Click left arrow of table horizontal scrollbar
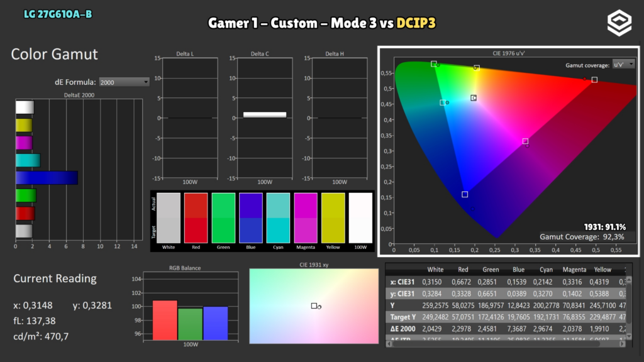This screenshot has width=644, height=362. click(389, 344)
